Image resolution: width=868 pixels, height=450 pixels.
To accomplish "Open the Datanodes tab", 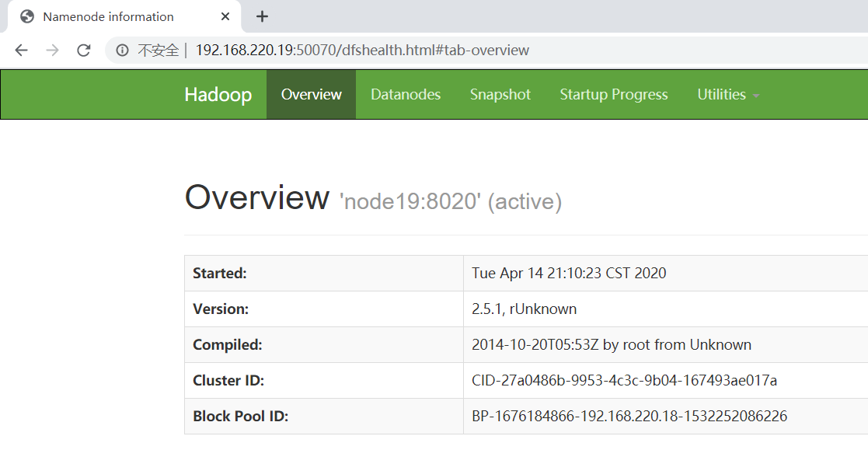I will pyautogui.click(x=406, y=95).
